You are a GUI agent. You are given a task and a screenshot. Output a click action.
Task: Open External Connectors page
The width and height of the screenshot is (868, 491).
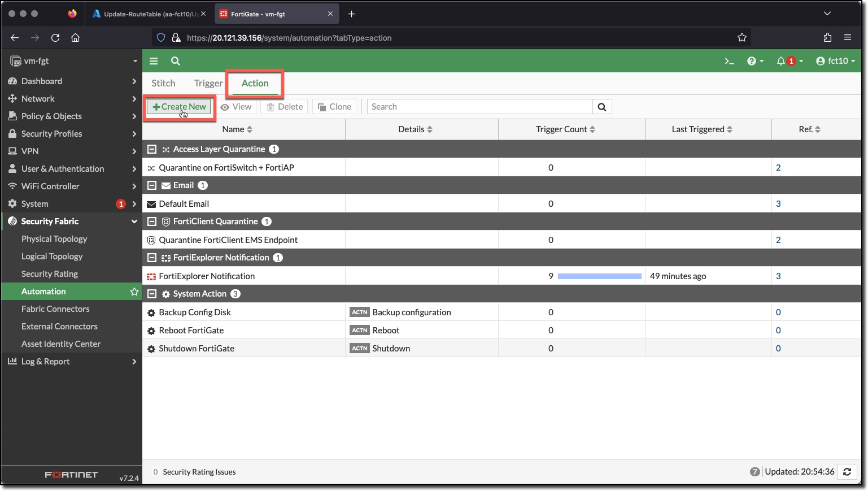click(59, 327)
